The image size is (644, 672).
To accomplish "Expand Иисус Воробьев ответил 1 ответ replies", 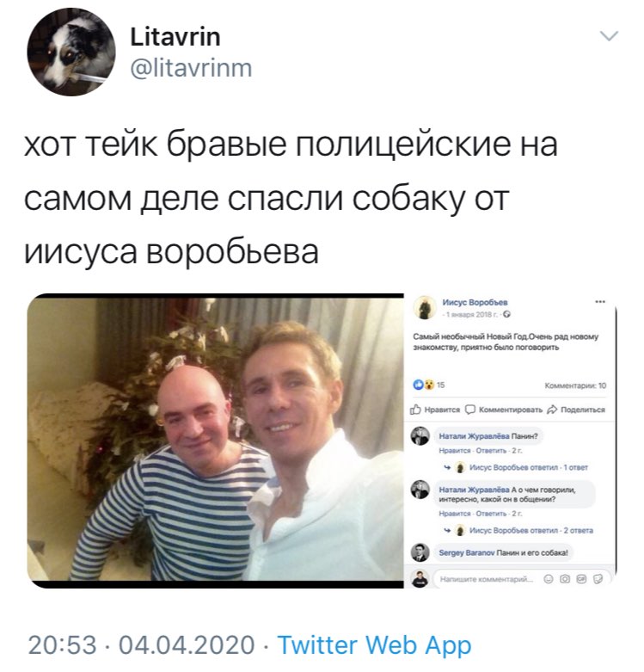I will pyautogui.click(x=529, y=467).
